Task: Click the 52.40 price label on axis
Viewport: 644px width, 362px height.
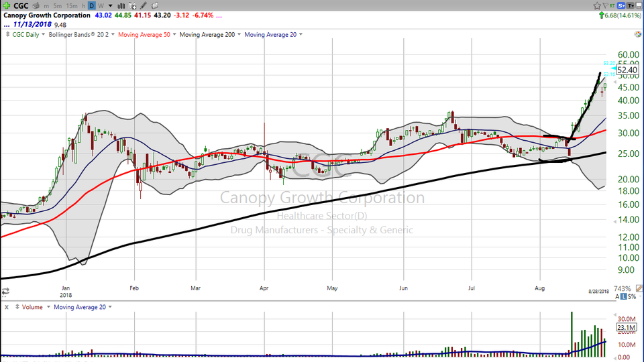Action: 626,70
